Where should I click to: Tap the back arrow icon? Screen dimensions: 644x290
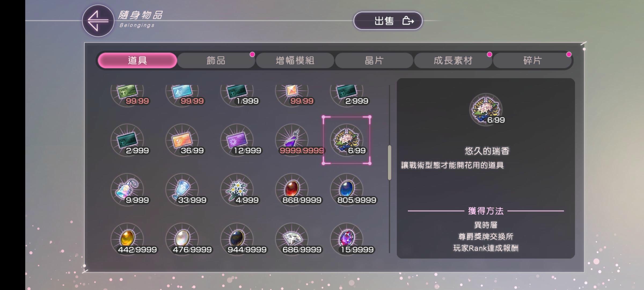(x=98, y=21)
